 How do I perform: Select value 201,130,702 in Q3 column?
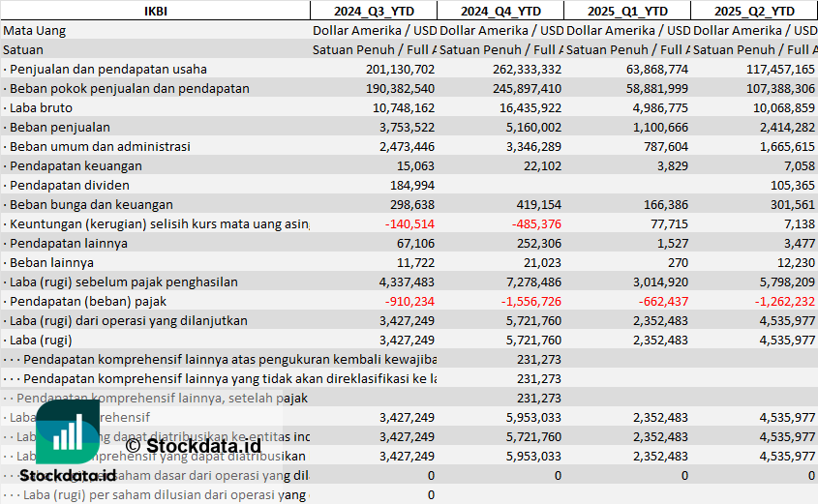click(x=400, y=70)
